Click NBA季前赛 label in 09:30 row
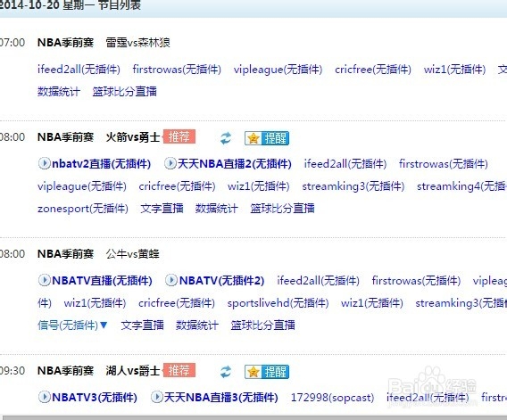This screenshot has width=507, height=420. [66, 371]
